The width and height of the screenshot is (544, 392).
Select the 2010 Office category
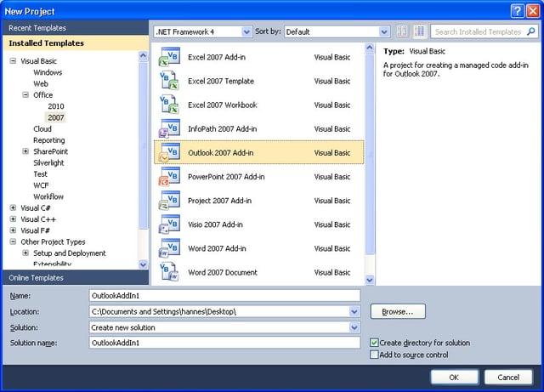click(x=56, y=106)
